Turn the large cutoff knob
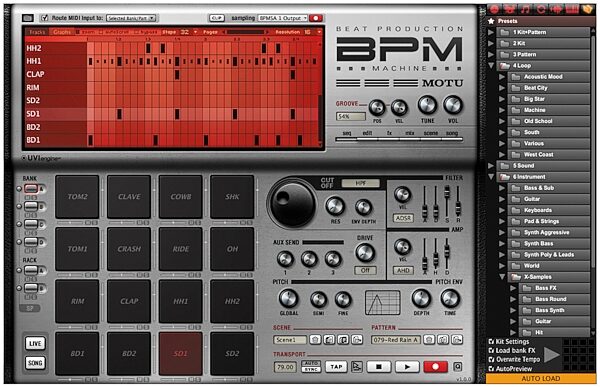 [x=292, y=204]
